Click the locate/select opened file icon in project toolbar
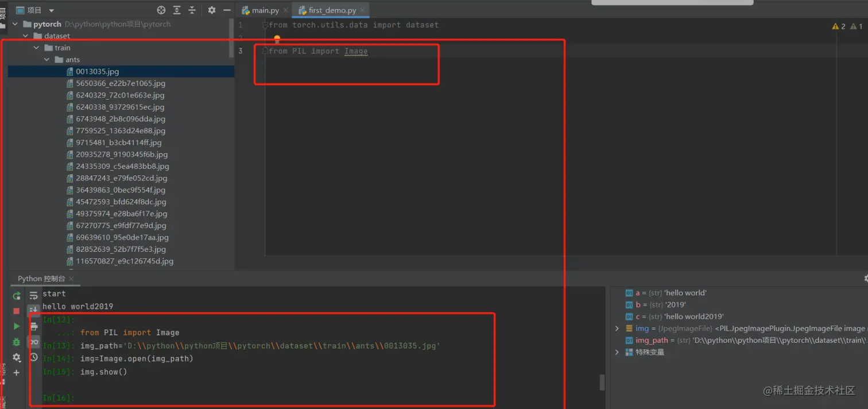The width and height of the screenshot is (868, 409). coord(161,10)
